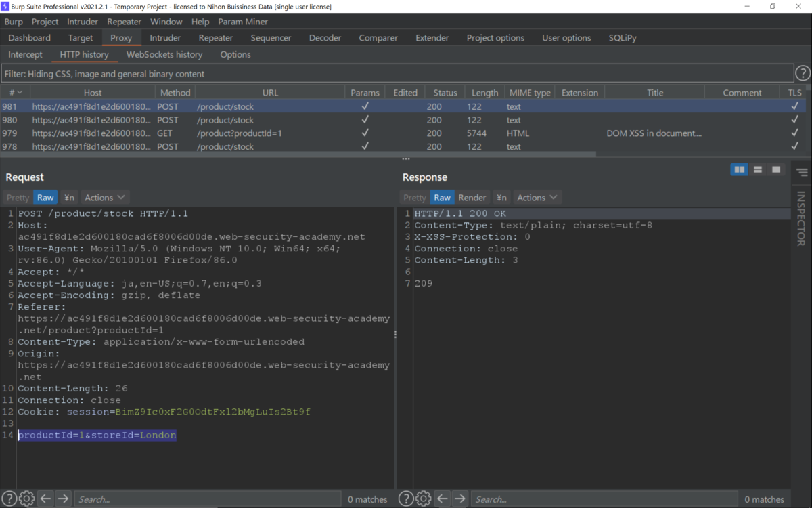Open response search settings gear icon
The image size is (812, 508).
coord(424,499)
